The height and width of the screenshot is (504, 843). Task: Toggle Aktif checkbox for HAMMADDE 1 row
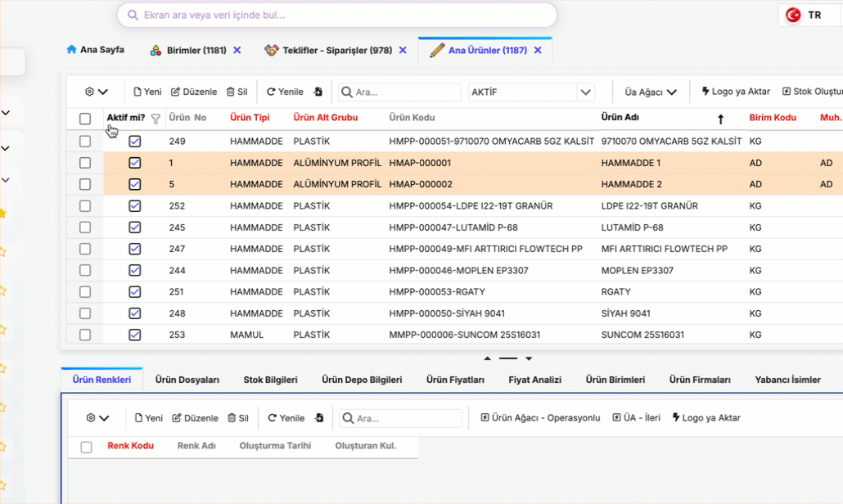pos(135,163)
